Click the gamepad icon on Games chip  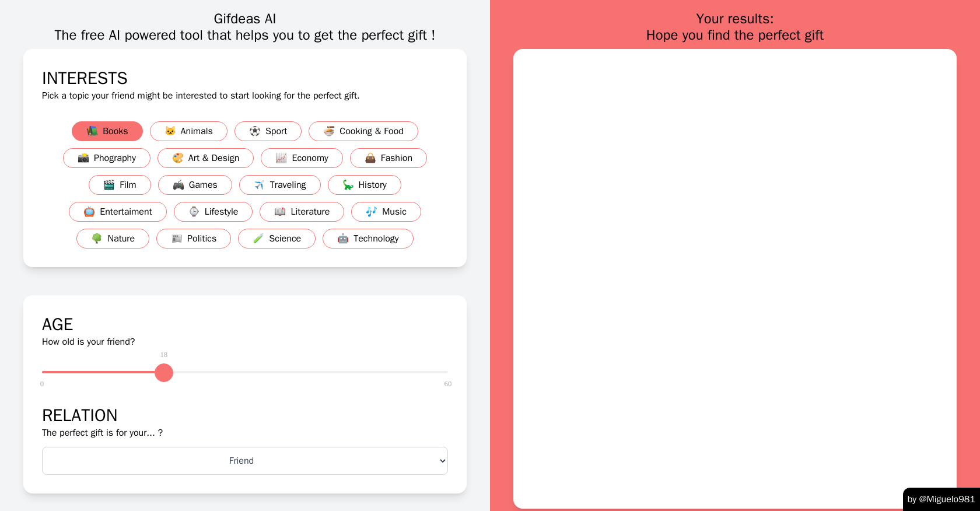tap(178, 185)
